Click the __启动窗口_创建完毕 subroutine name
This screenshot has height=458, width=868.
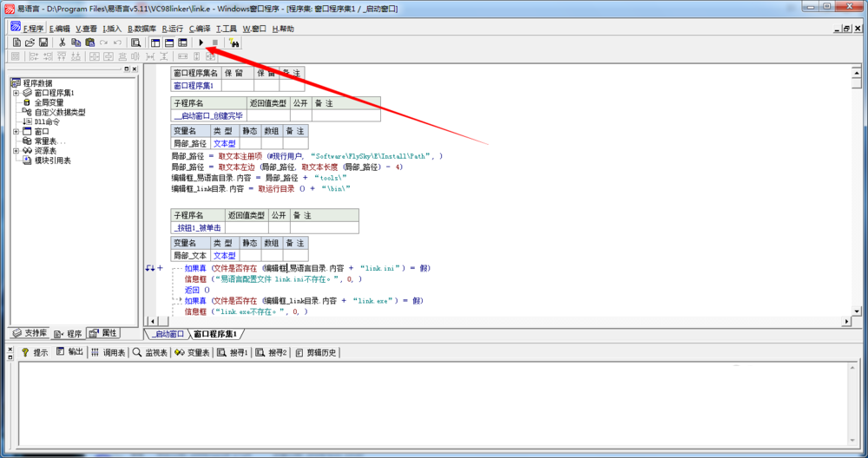208,115
